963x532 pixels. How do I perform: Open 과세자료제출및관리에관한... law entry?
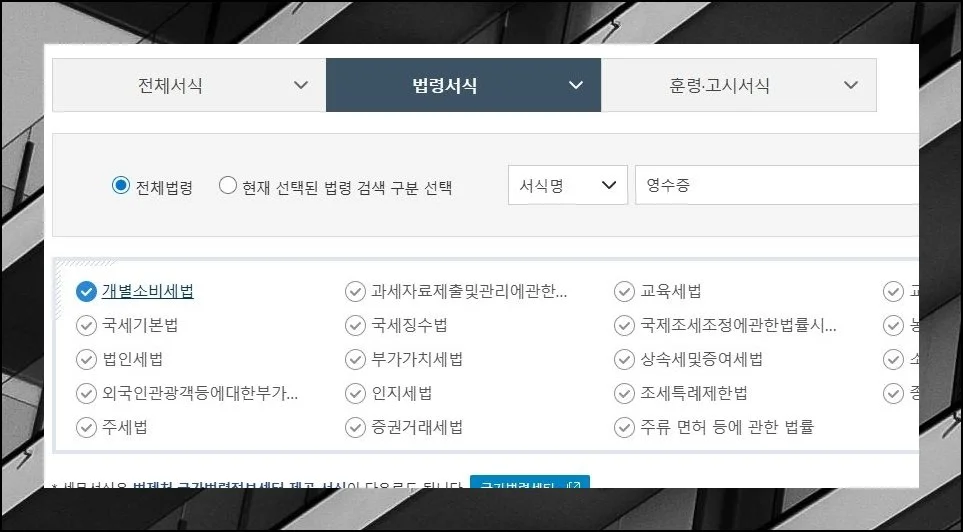(x=469, y=291)
